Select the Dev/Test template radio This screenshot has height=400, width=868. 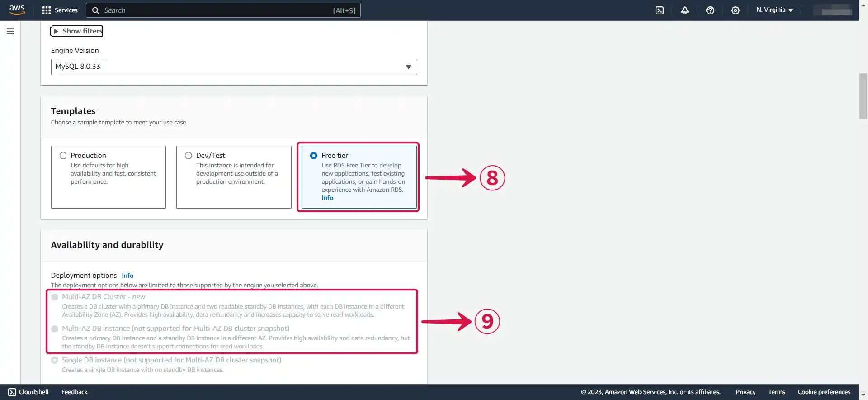(x=189, y=156)
